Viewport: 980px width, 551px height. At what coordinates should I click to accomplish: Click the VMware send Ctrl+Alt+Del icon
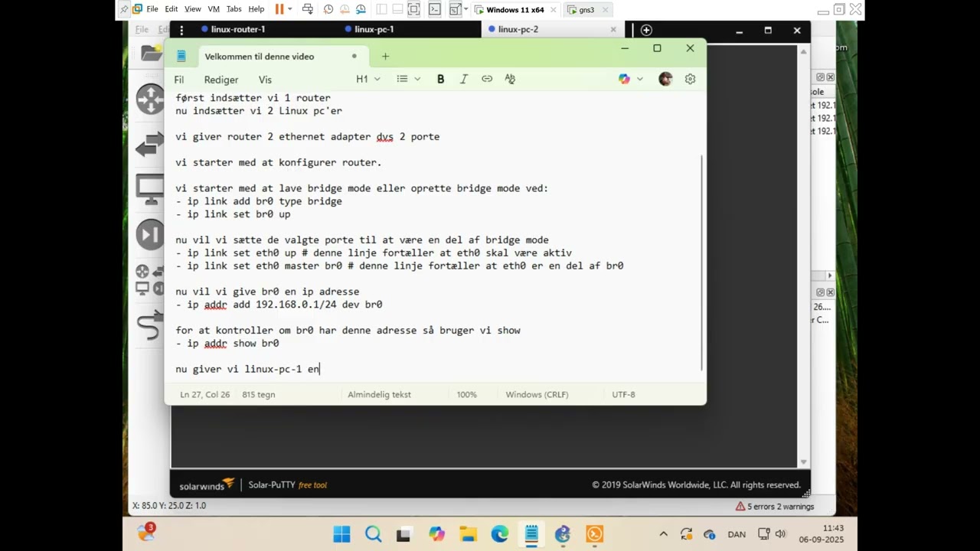(308, 9)
